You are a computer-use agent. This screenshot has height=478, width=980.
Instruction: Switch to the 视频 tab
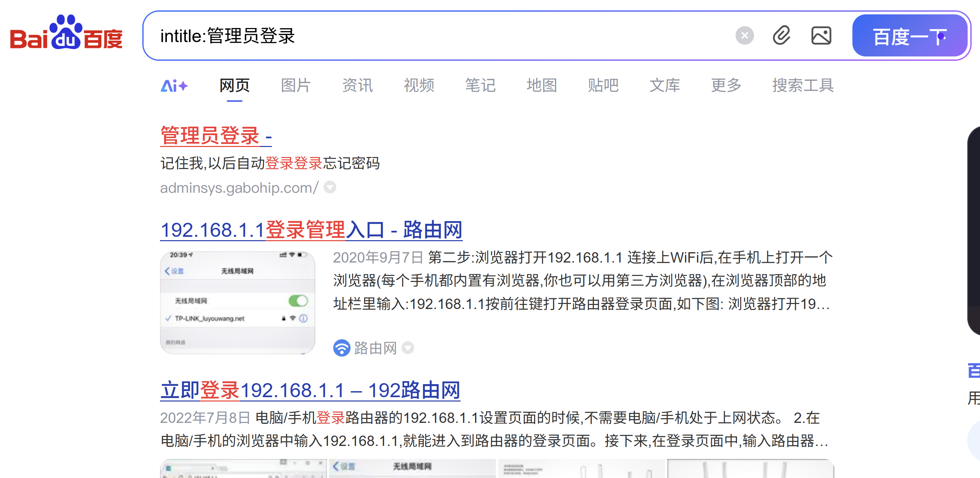(x=419, y=85)
